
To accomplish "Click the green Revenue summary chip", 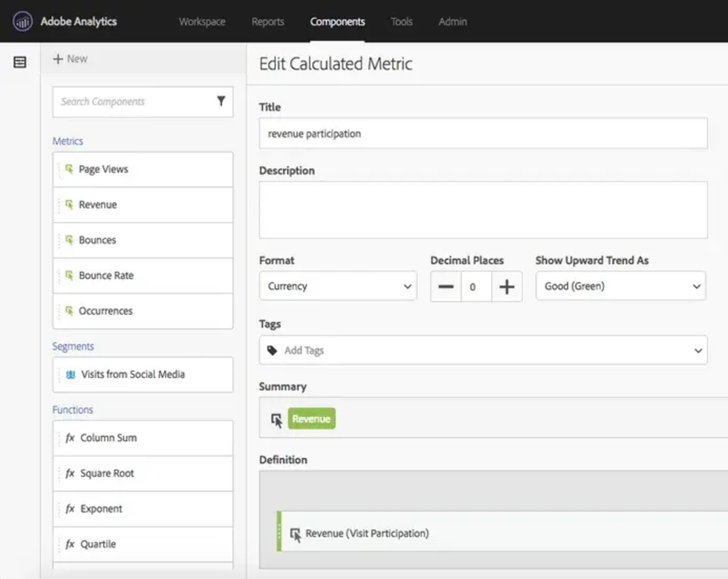I will 311,419.
